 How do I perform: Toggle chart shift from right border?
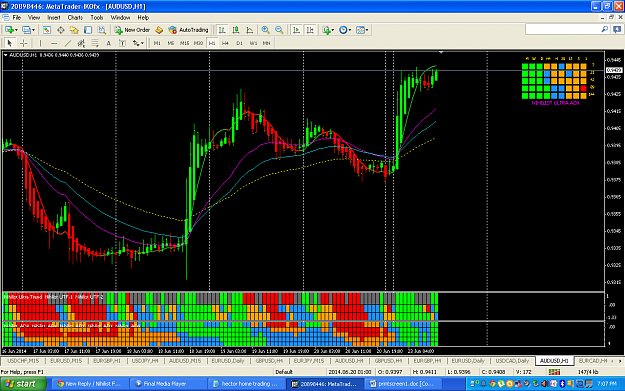(x=310, y=30)
